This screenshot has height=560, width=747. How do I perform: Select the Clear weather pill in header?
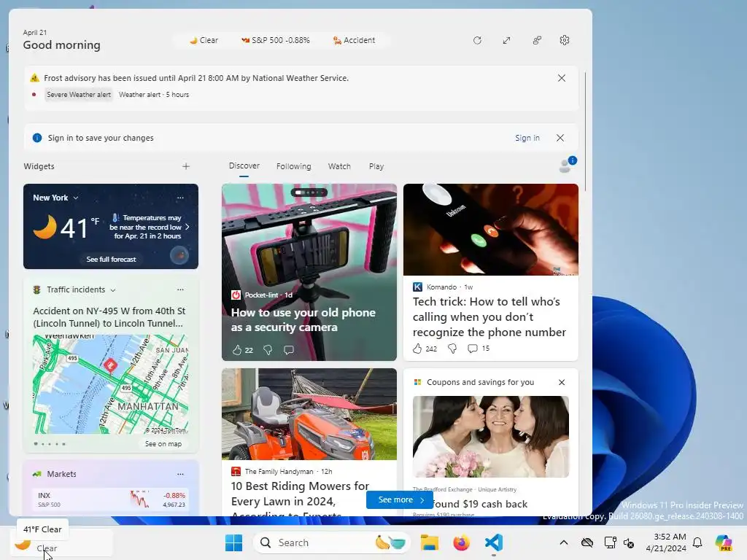tap(204, 41)
